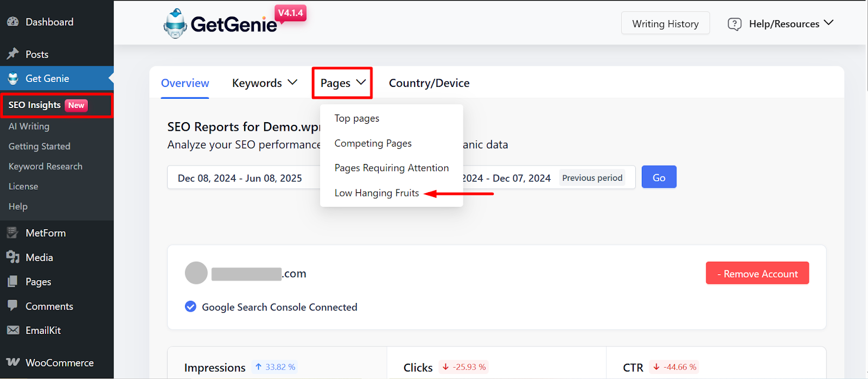868x379 pixels.
Task: Collapse the Pages dropdown tab
Action: click(342, 83)
